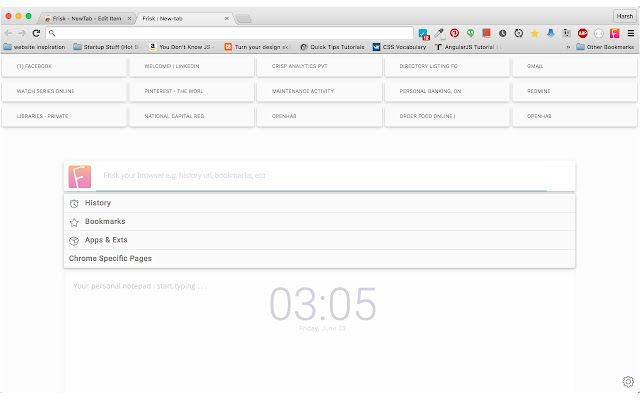Click the Frisk logo beside the search box

pos(80,176)
